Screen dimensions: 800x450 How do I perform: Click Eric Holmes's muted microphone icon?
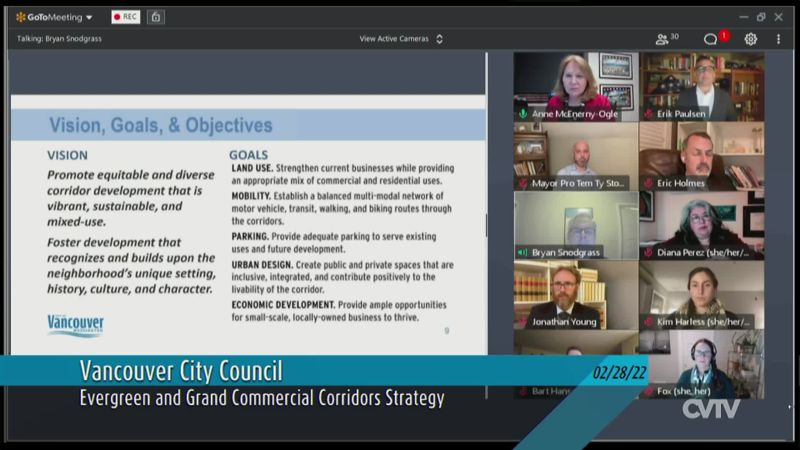(648, 183)
